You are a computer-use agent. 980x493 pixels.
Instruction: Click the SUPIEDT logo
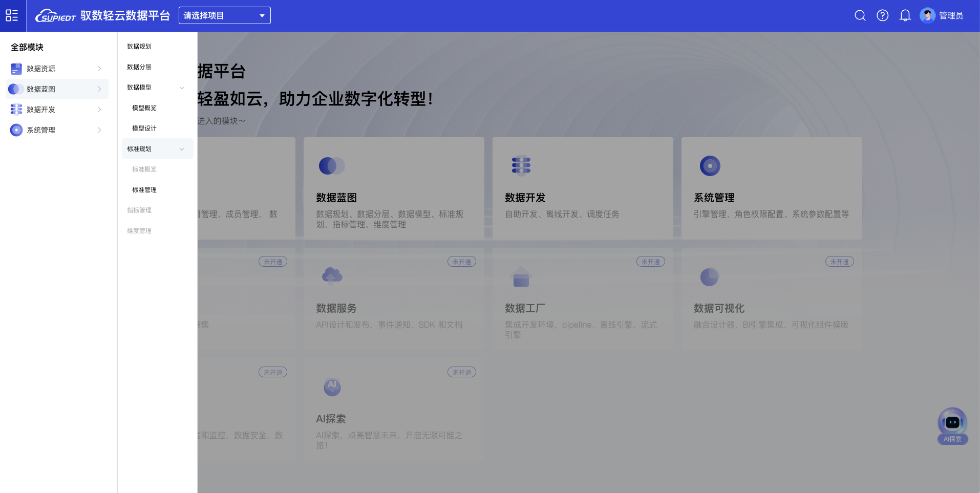click(55, 16)
